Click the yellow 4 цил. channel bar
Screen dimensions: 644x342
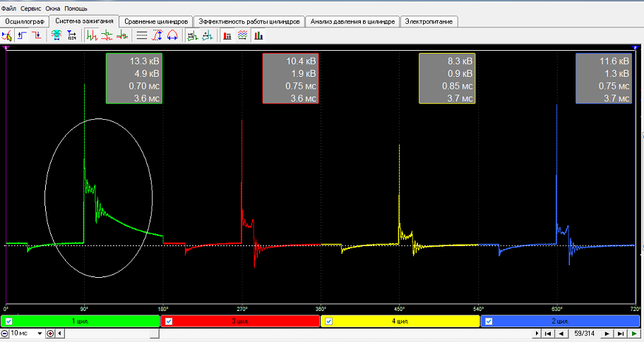coord(400,321)
